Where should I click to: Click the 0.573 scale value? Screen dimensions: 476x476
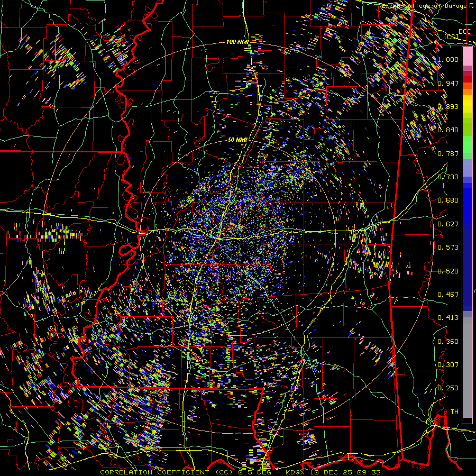point(448,247)
